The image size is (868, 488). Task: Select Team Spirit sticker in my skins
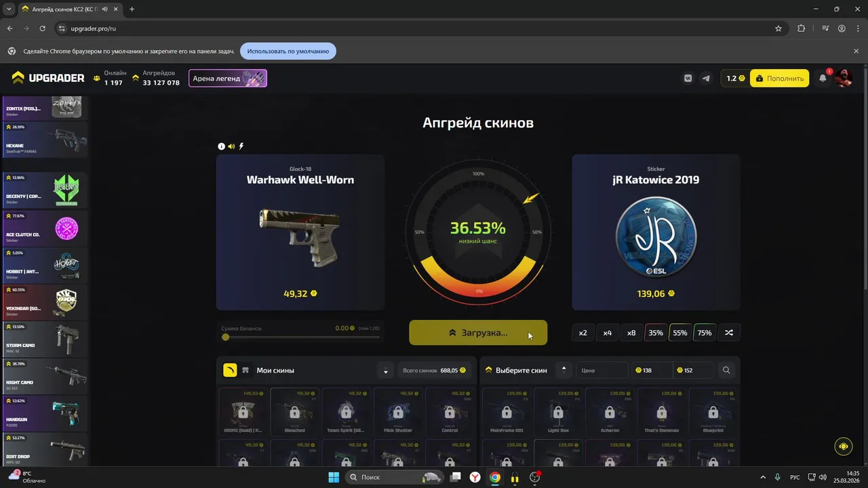click(x=346, y=411)
